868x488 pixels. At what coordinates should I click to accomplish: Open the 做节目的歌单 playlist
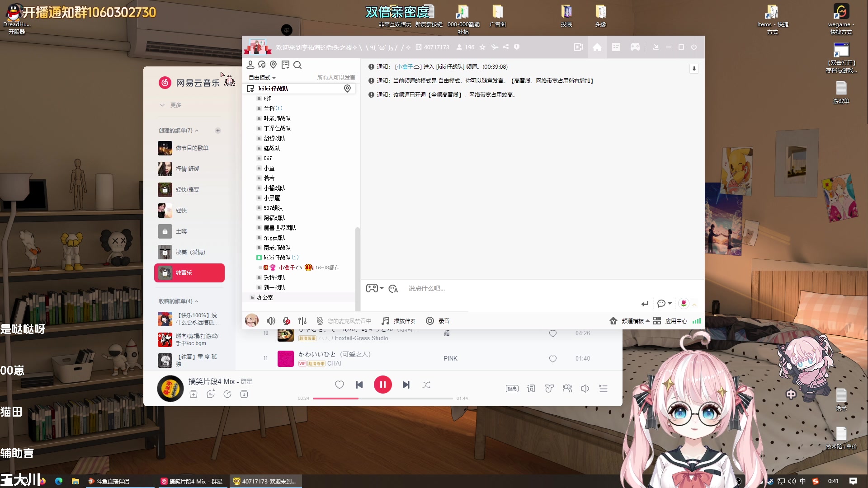click(190, 148)
